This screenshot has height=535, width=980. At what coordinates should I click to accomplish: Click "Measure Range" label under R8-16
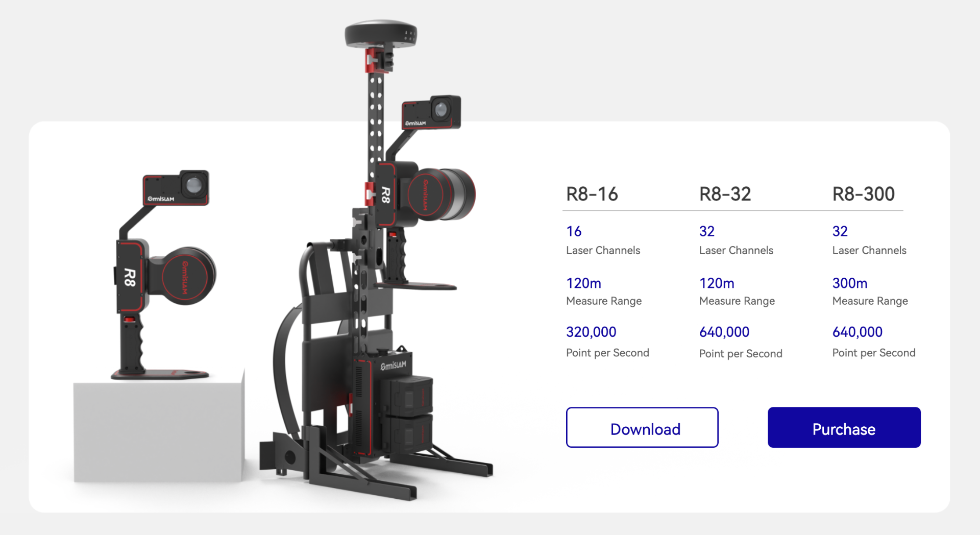coord(603,301)
